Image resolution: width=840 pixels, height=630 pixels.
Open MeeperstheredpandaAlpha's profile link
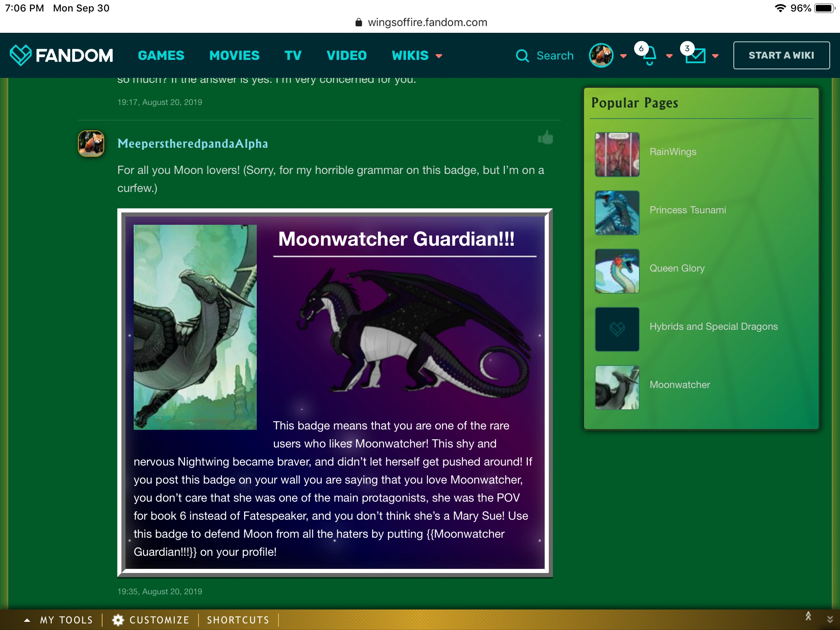[x=193, y=144]
